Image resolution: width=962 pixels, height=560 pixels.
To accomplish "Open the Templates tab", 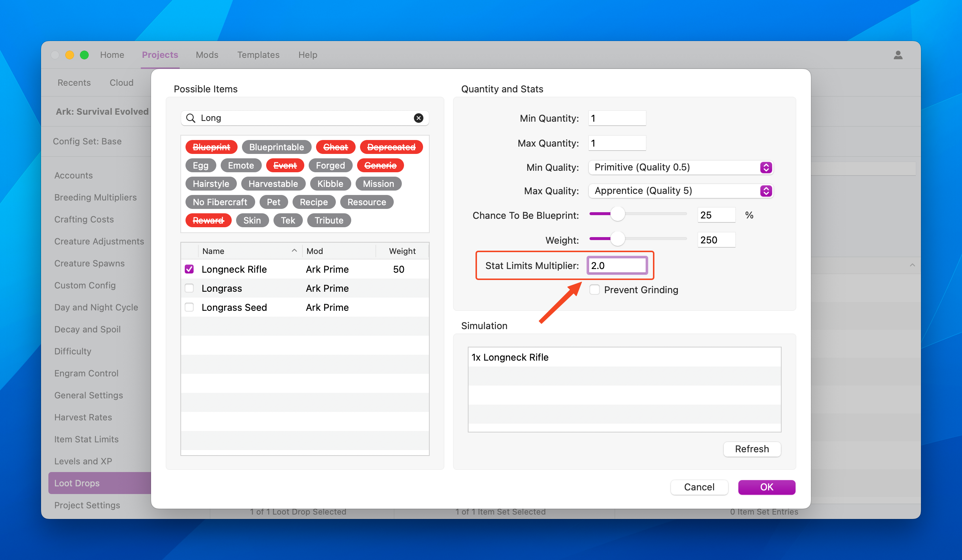I will pyautogui.click(x=258, y=55).
